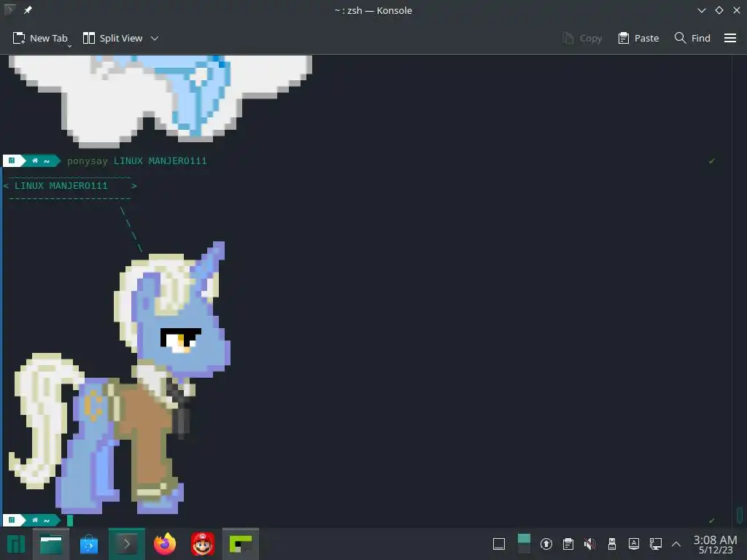Click the ponysay LINUX MANJERO111 command text
This screenshot has width=747, height=560.
click(136, 161)
